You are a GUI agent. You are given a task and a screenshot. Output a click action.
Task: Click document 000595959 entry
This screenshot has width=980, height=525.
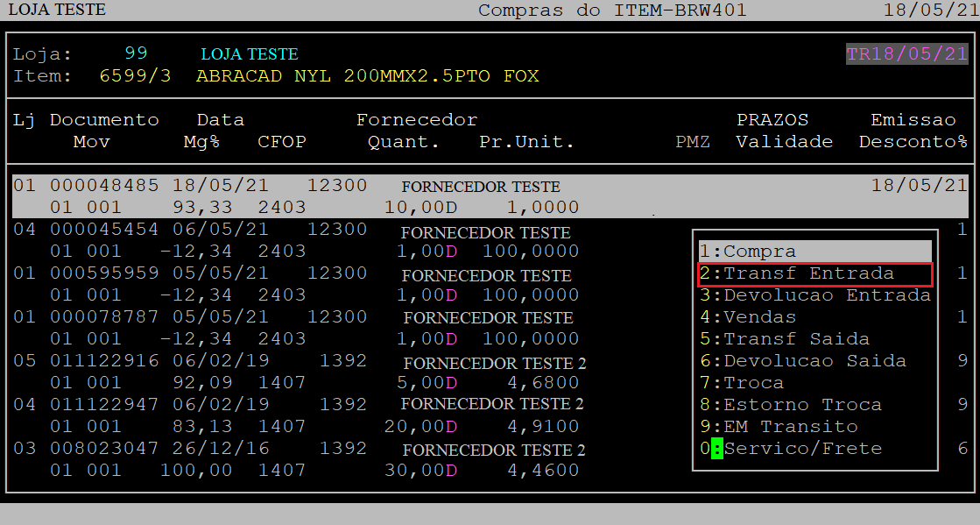point(104,273)
